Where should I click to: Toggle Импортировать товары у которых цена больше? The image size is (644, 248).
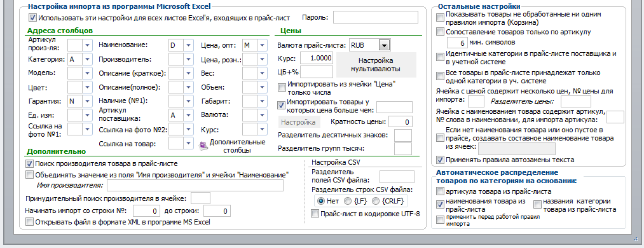click(x=282, y=105)
